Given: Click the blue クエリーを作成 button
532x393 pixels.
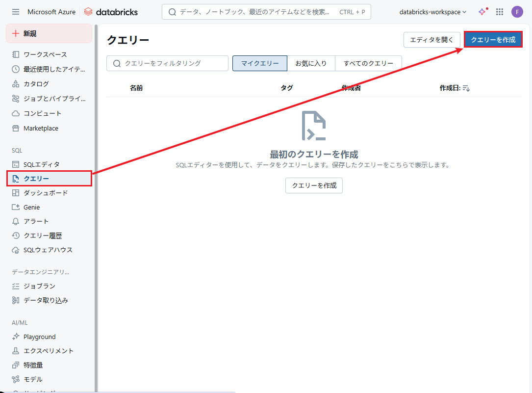Looking at the screenshot, I should 493,40.
